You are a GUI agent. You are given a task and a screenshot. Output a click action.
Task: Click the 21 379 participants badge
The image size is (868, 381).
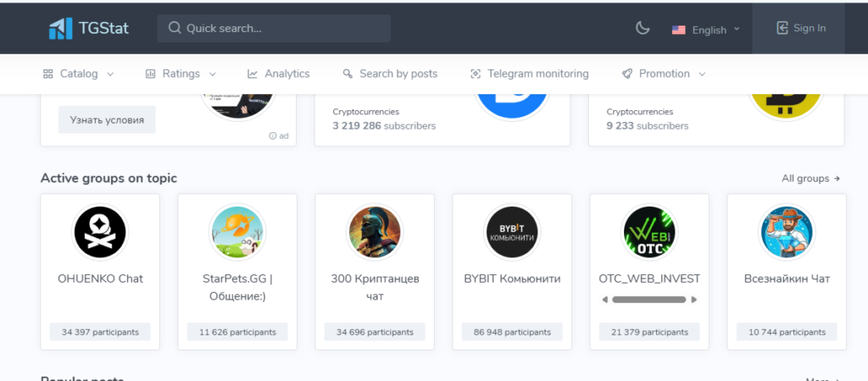[649, 332]
